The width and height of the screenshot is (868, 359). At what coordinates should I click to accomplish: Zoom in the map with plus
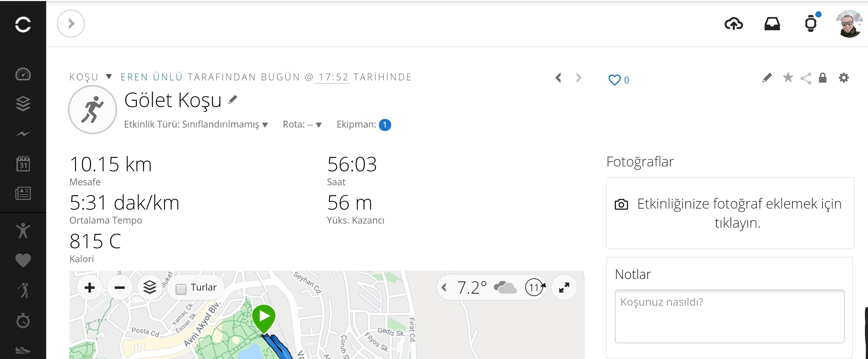pos(90,288)
